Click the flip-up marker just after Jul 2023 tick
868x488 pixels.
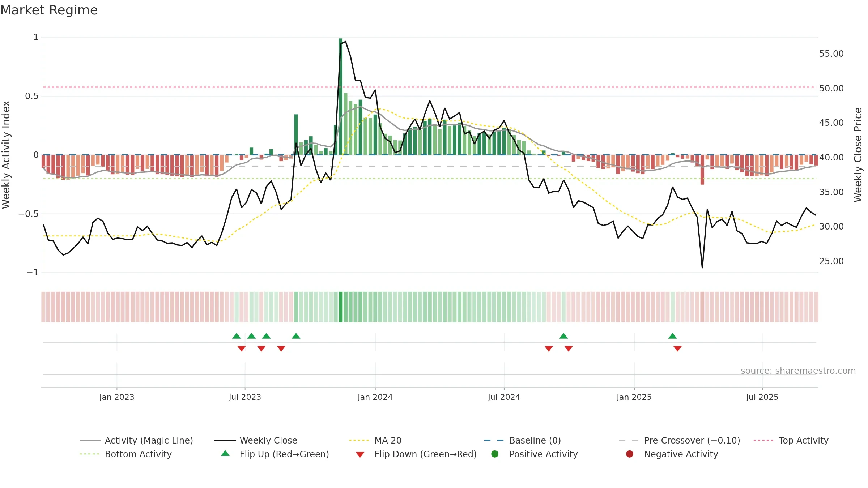(251, 336)
